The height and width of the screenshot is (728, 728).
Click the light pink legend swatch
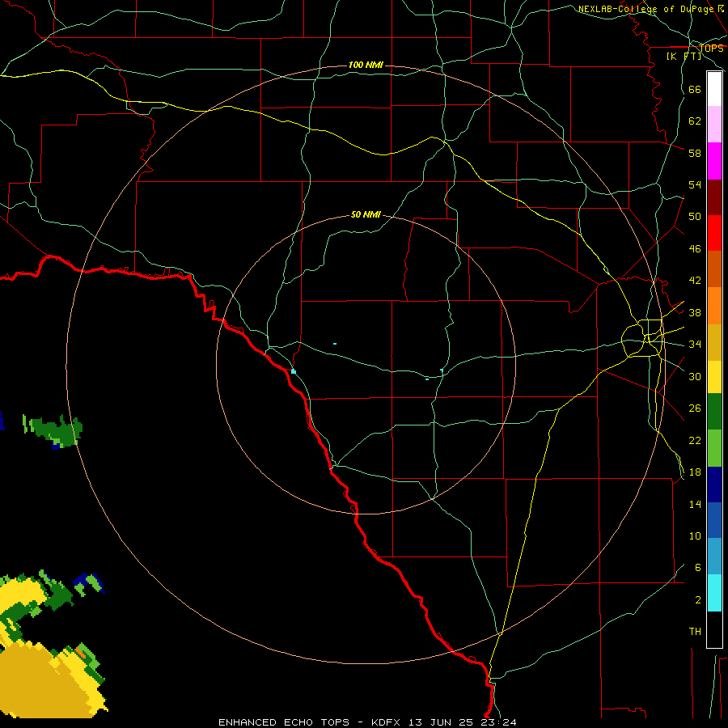tap(714, 124)
